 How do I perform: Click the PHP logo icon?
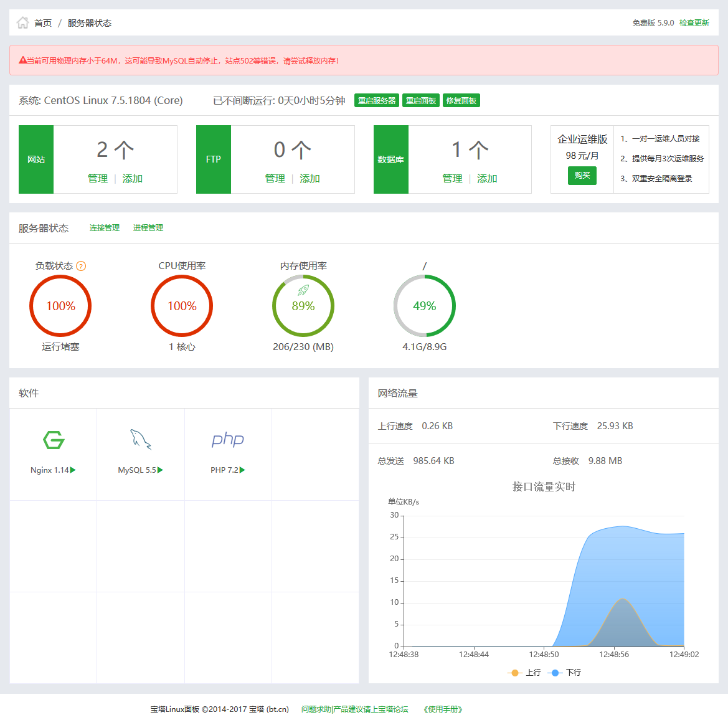point(228,440)
